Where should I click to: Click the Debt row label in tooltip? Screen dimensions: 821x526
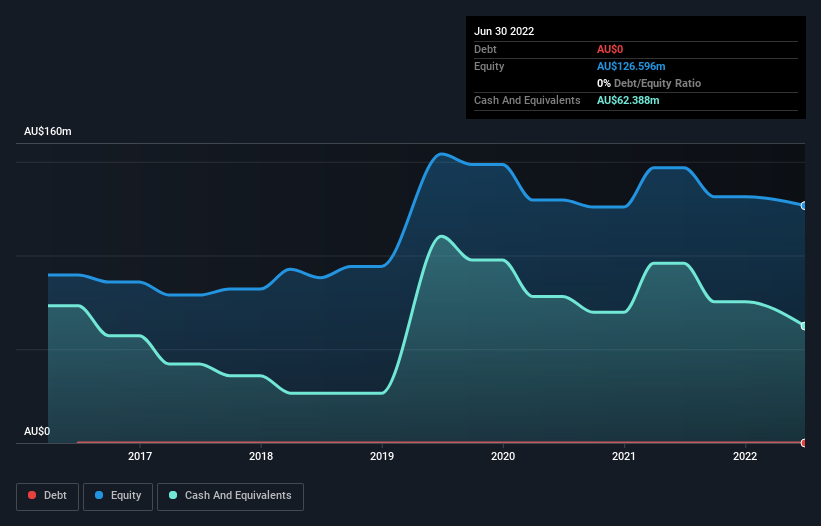(485, 49)
